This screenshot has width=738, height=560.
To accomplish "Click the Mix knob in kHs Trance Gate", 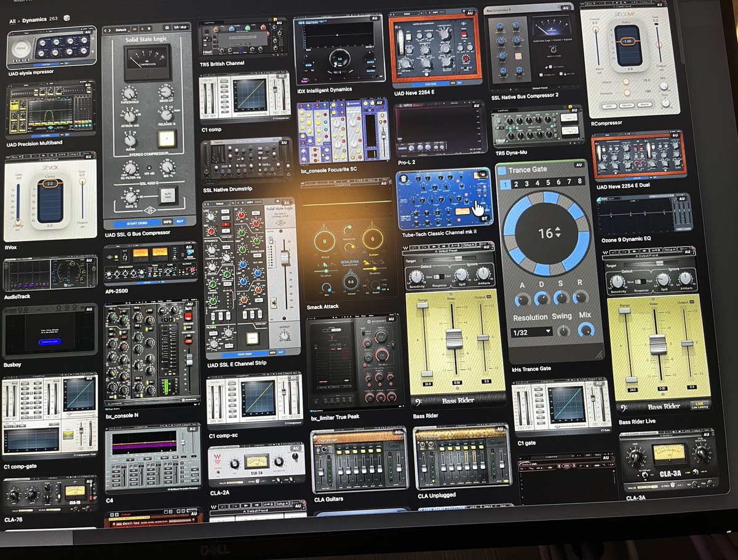I will click(x=586, y=330).
